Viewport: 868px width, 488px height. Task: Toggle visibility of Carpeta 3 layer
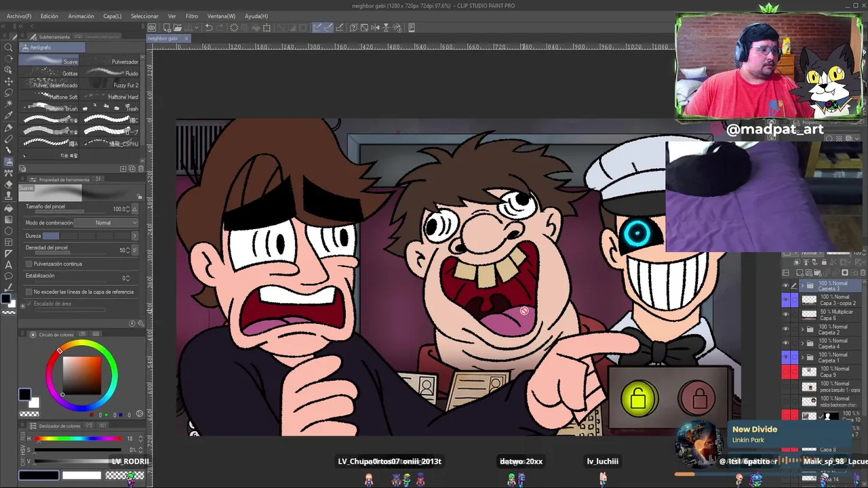[785, 285]
